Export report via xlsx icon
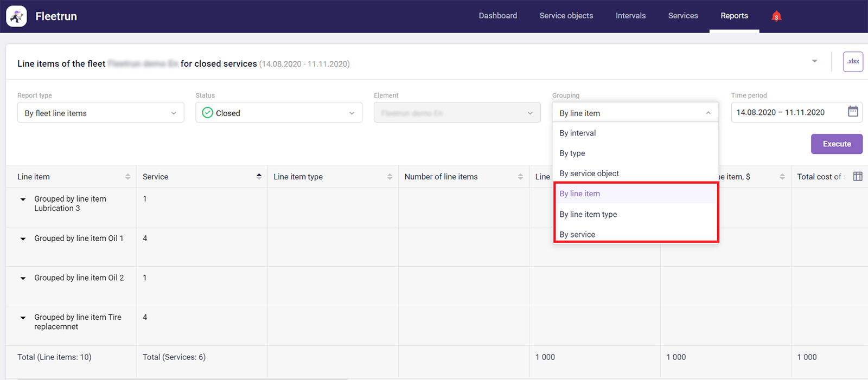868x380 pixels. pyautogui.click(x=853, y=62)
